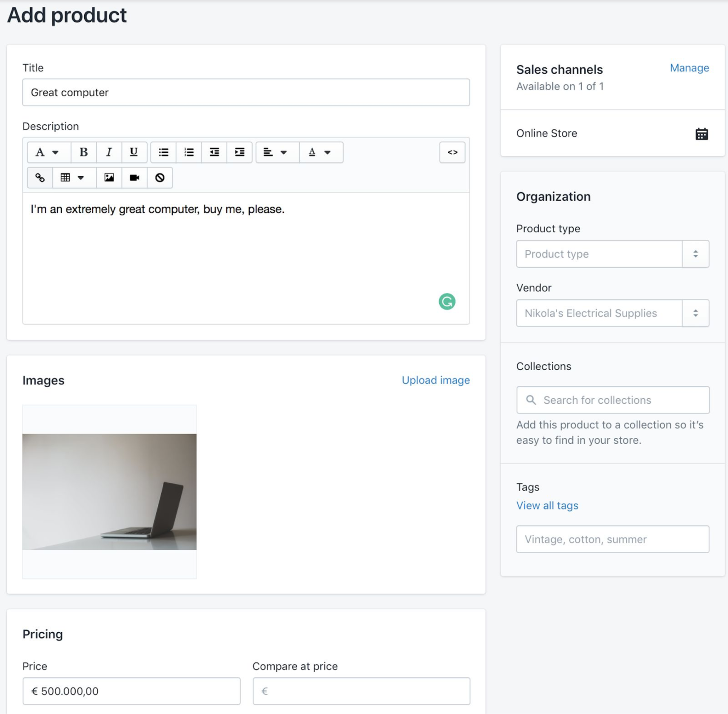Click Manage next to Sales channels
The image size is (728, 714).
point(689,68)
